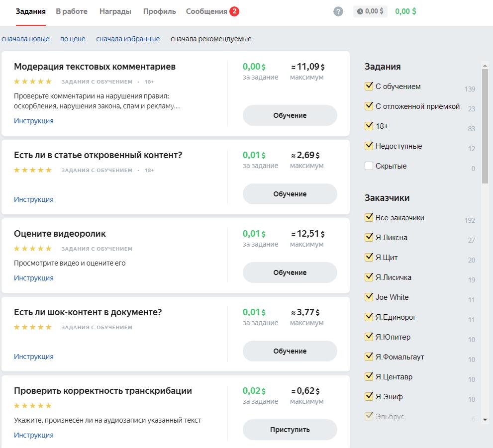
Task: Open Инструкция for Оцените видеоролик
Action: click(34, 278)
